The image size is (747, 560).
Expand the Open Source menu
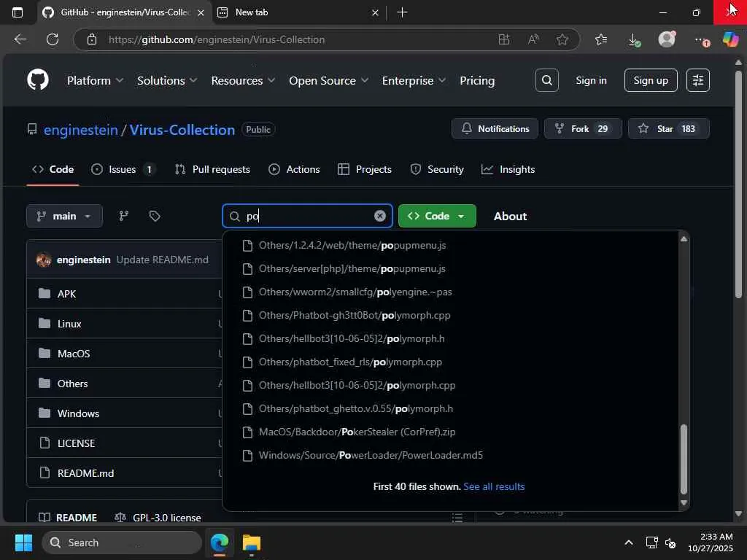click(329, 80)
